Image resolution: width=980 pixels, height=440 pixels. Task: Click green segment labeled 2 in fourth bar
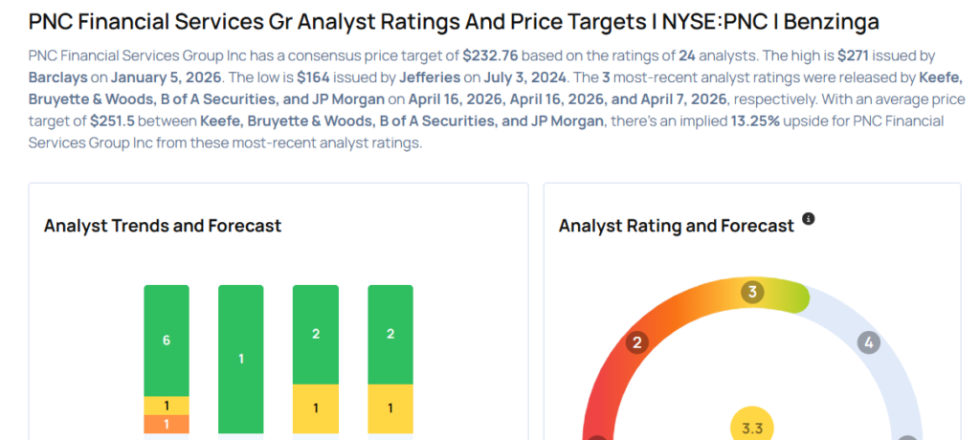[x=390, y=335]
